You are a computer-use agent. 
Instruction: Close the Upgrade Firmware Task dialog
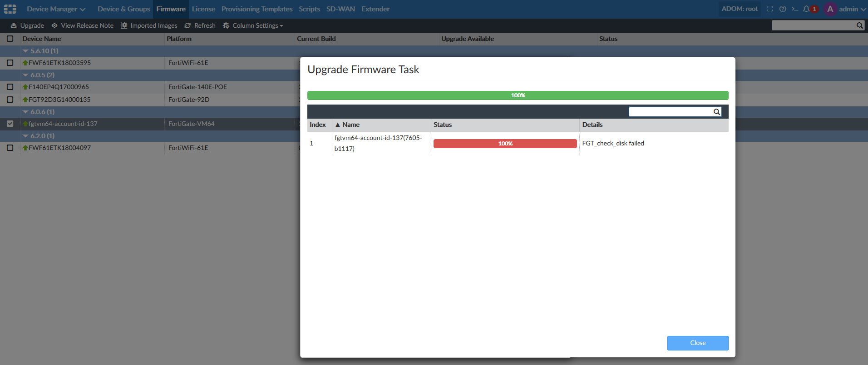point(698,343)
